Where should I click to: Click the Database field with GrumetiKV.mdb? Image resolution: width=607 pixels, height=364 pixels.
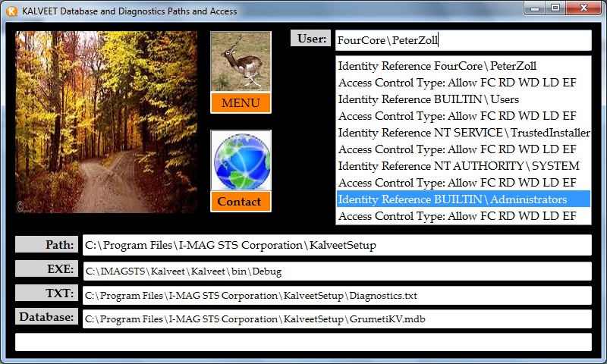337,319
